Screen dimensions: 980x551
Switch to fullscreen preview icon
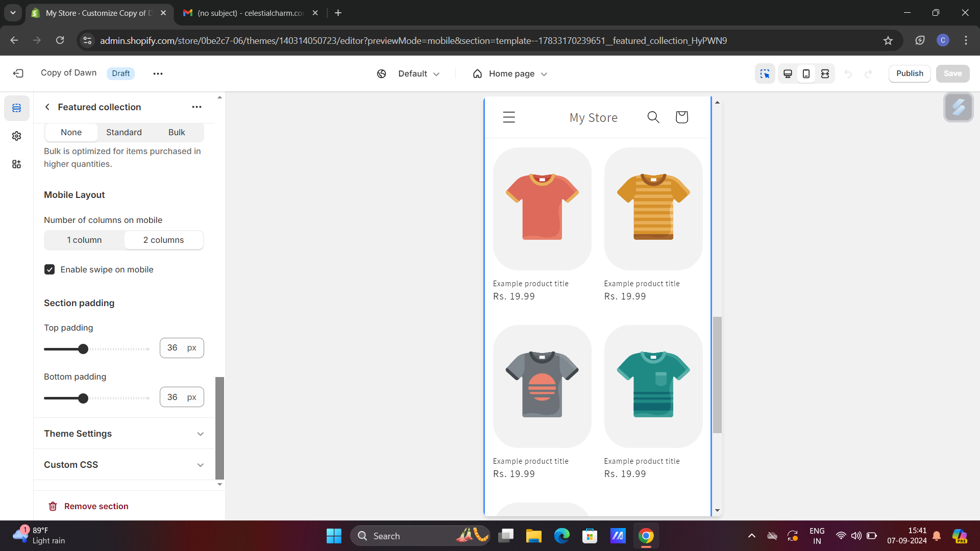tap(825, 73)
